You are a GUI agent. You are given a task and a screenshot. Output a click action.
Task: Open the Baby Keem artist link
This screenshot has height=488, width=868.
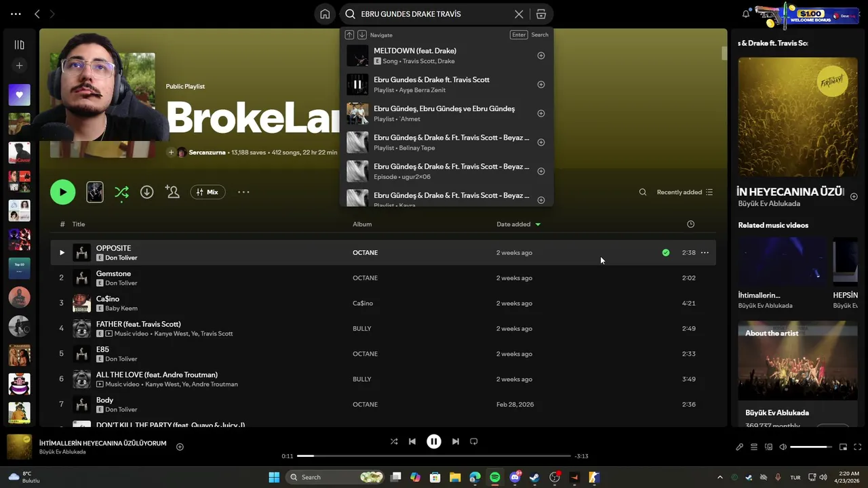pos(121,308)
